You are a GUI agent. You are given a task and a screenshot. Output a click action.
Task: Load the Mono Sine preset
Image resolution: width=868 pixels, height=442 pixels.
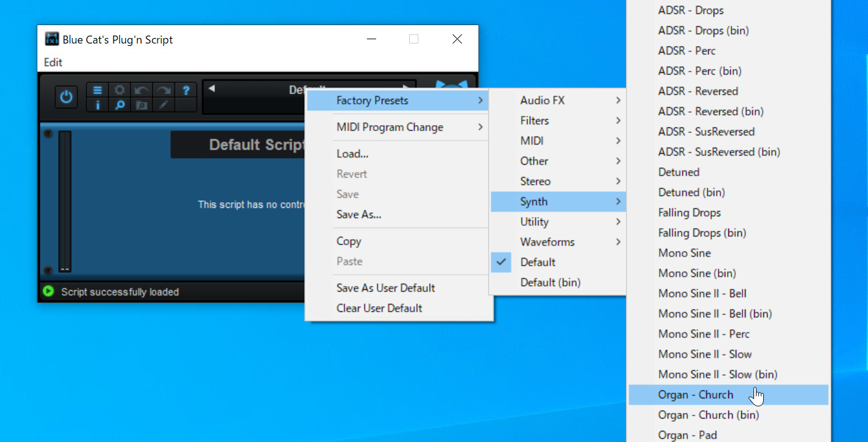[728, 253]
